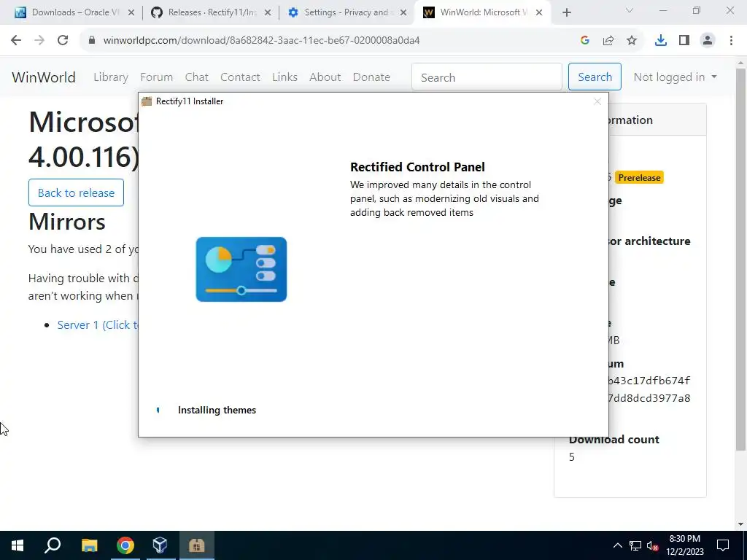Click the Rectified Control Panel heading
Screen dimensions: 747x560
point(417,167)
